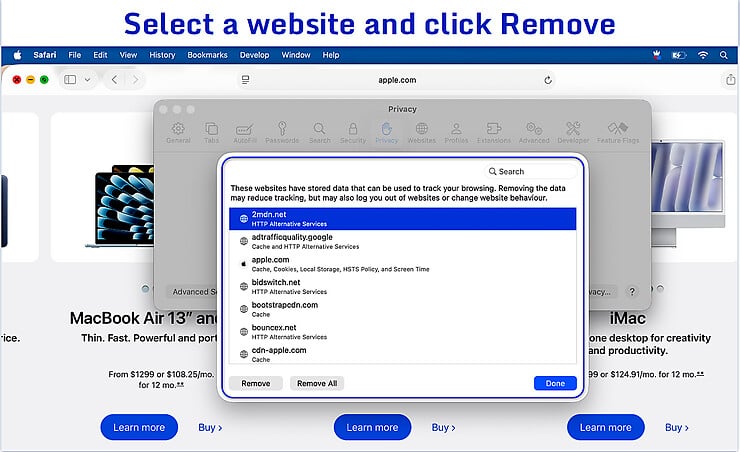740x452 pixels.
Task: Click the apple.com address bar
Action: [x=397, y=80]
